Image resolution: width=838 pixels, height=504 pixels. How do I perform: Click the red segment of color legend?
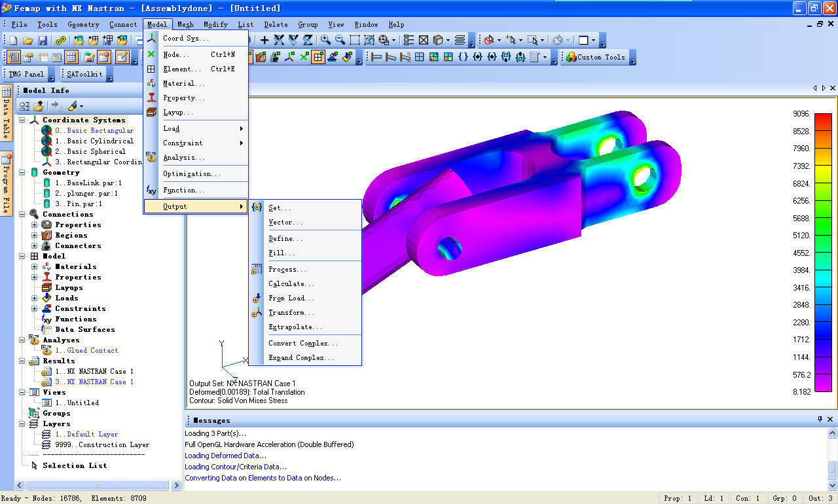pos(824,122)
